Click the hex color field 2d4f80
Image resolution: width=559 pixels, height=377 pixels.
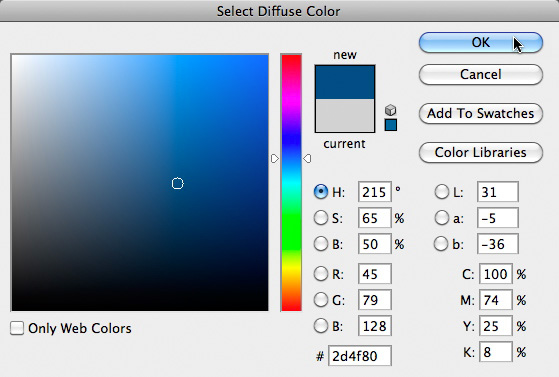click(x=360, y=356)
